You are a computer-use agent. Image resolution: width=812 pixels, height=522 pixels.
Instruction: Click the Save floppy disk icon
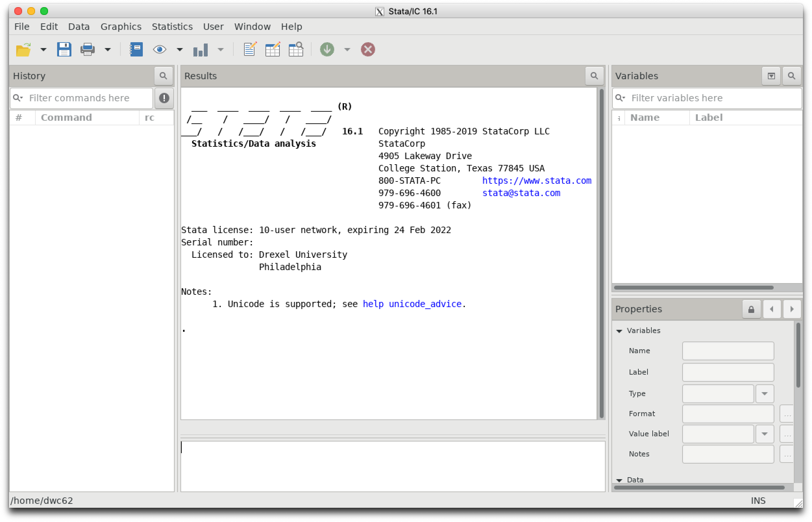pos(64,49)
